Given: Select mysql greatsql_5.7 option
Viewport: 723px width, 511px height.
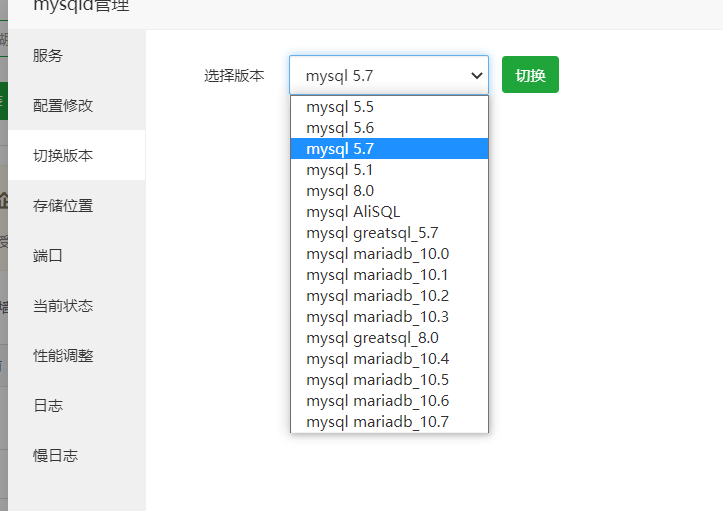Looking at the screenshot, I should pos(389,232).
